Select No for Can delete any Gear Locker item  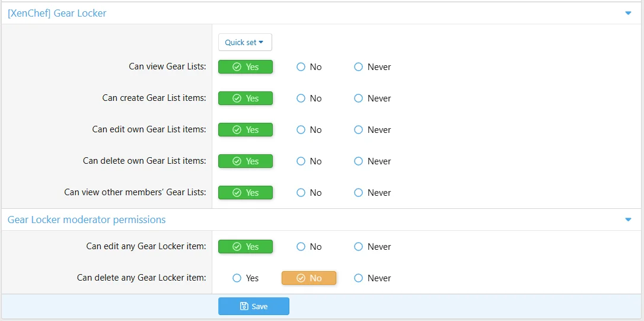tap(309, 278)
